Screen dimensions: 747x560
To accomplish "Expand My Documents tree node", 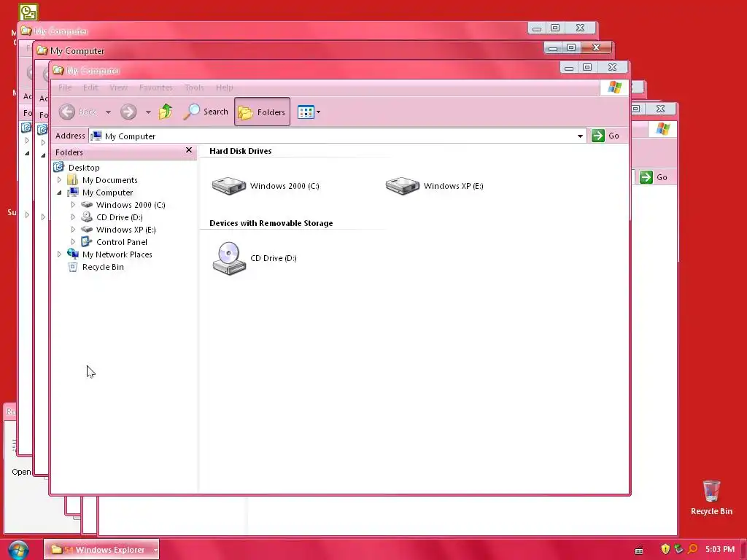I will [59, 180].
